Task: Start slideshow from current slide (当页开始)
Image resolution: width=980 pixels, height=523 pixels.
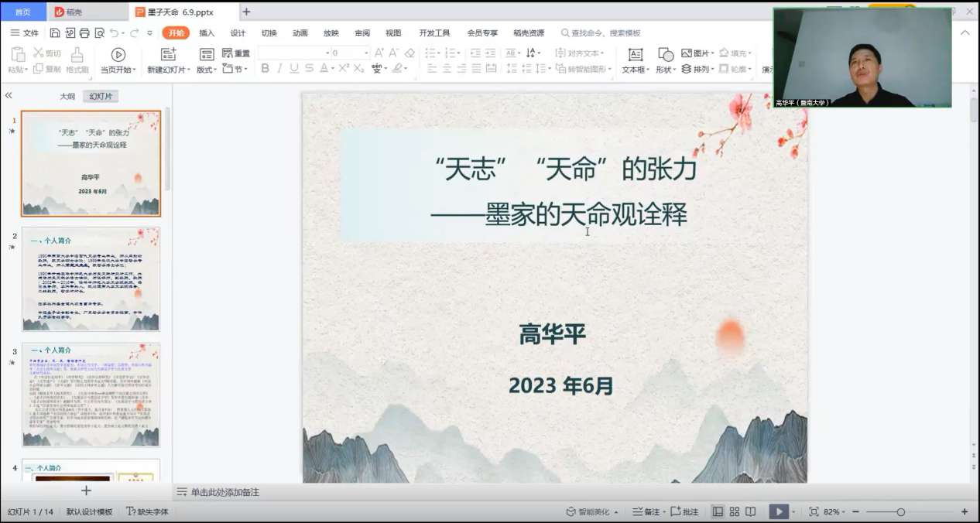Action: point(118,55)
